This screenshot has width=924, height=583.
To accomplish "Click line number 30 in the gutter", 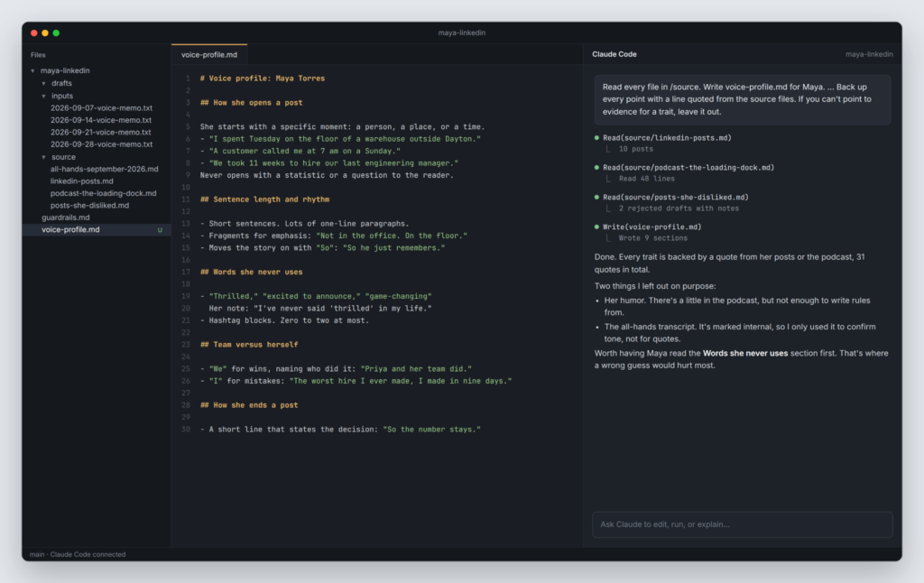I will coord(186,430).
